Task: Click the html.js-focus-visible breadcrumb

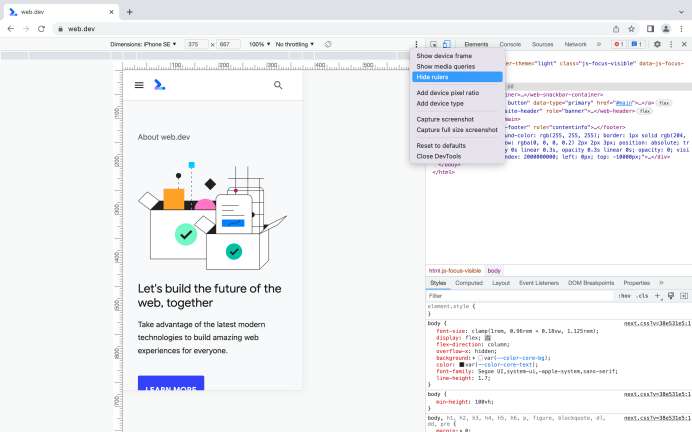Action: pyautogui.click(x=455, y=270)
